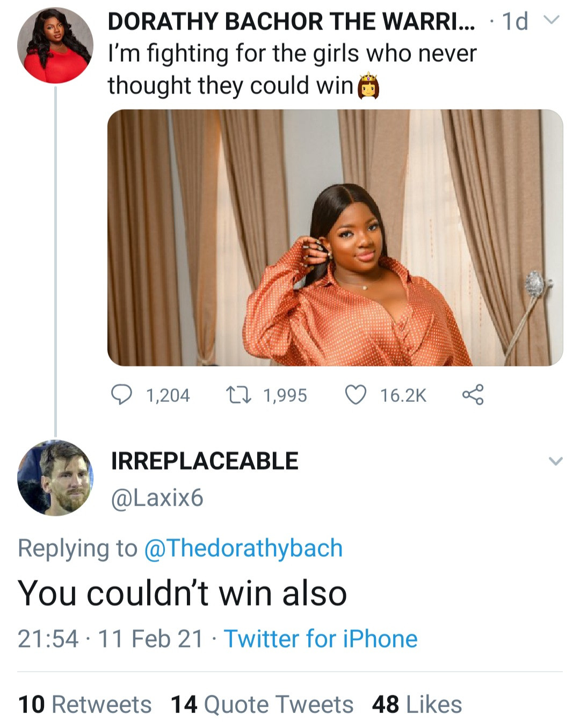The image size is (580, 728).
Task: Tap the reply speech bubble icon
Action: pos(121,395)
